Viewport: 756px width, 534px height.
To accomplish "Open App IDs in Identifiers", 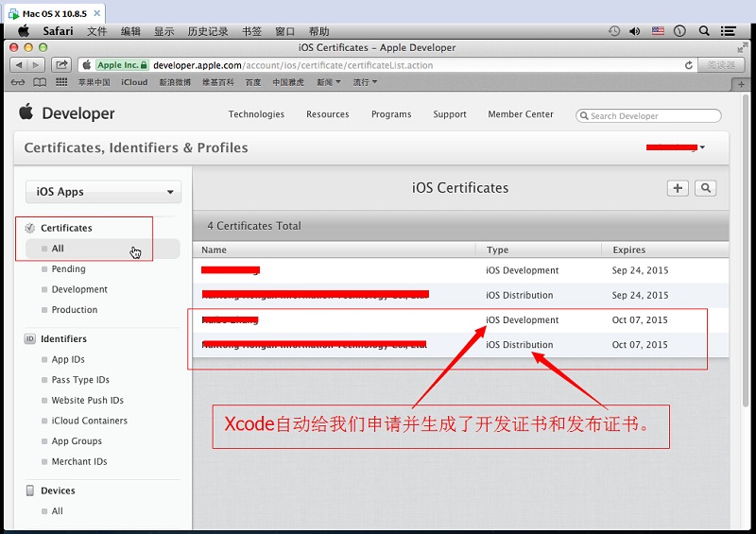I will [x=68, y=359].
